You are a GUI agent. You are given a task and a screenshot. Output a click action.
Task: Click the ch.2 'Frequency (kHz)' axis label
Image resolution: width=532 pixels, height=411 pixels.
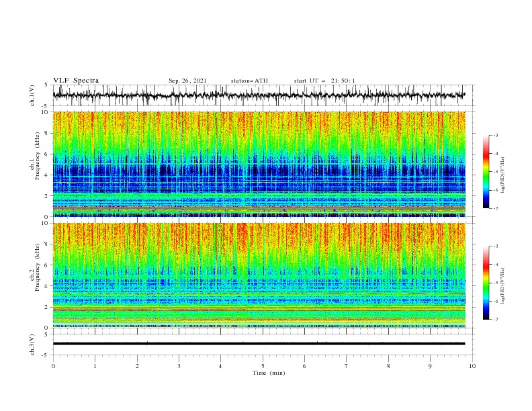pos(37,267)
